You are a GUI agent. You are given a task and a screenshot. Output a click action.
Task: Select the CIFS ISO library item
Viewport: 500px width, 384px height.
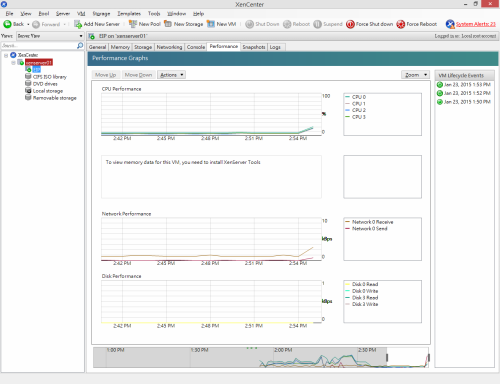[x=50, y=77]
